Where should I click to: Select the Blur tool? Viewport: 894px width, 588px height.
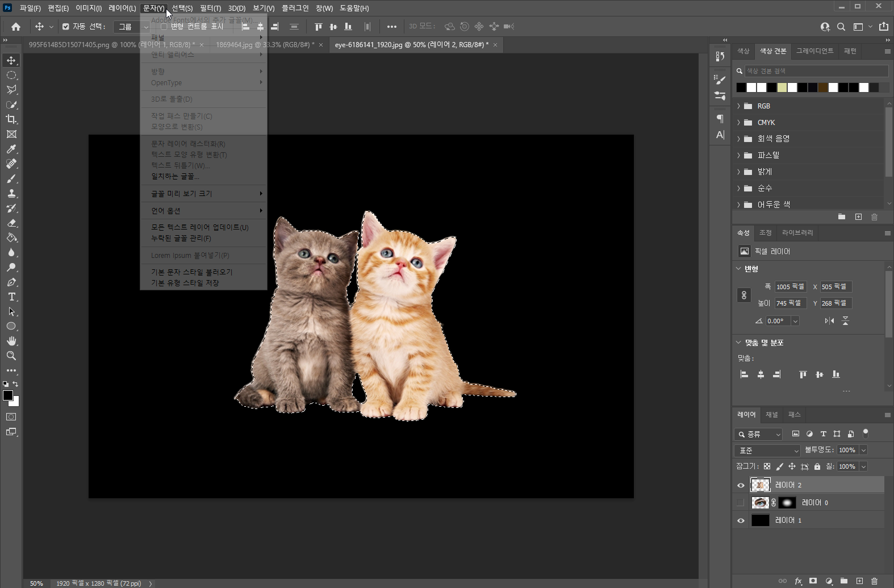(11, 252)
